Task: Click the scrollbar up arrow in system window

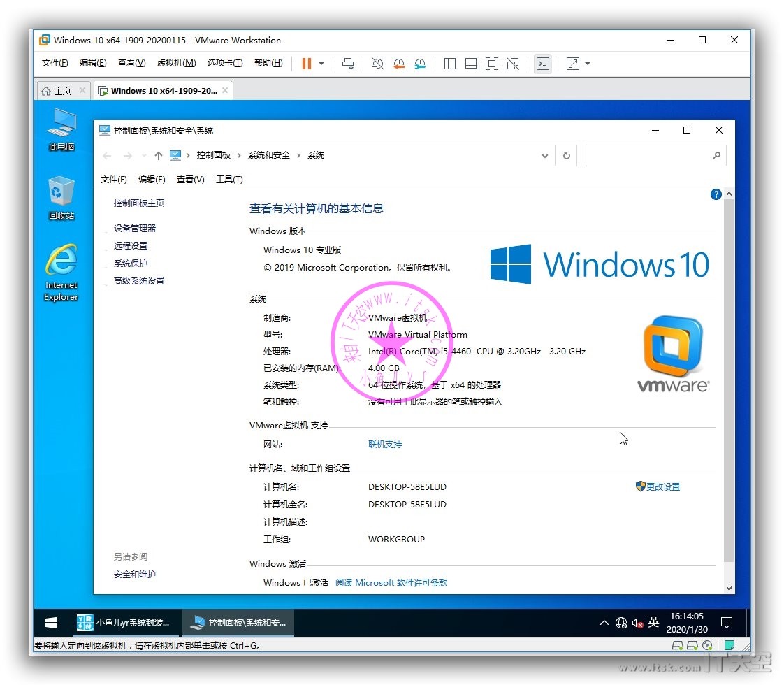Action: click(729, 194)
